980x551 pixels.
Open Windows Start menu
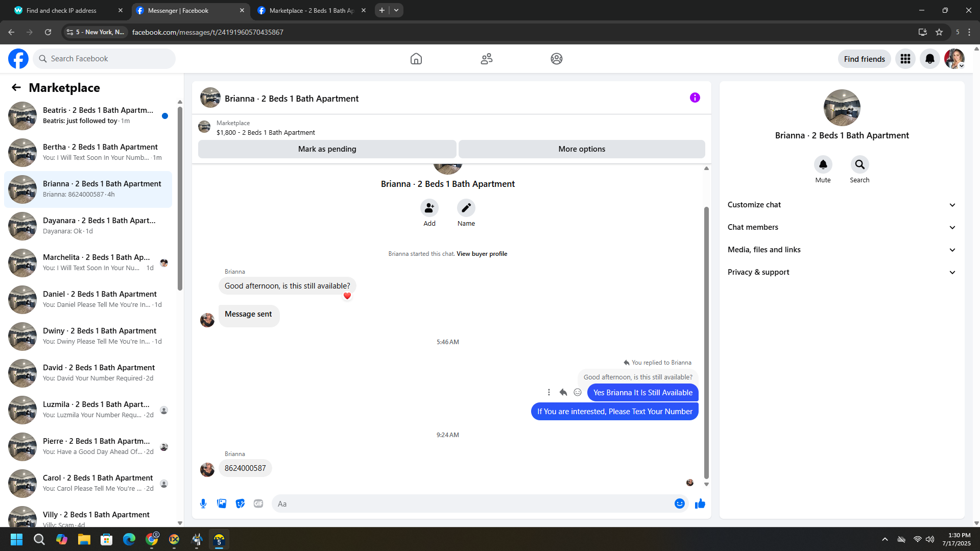click(x=16, y=539)
